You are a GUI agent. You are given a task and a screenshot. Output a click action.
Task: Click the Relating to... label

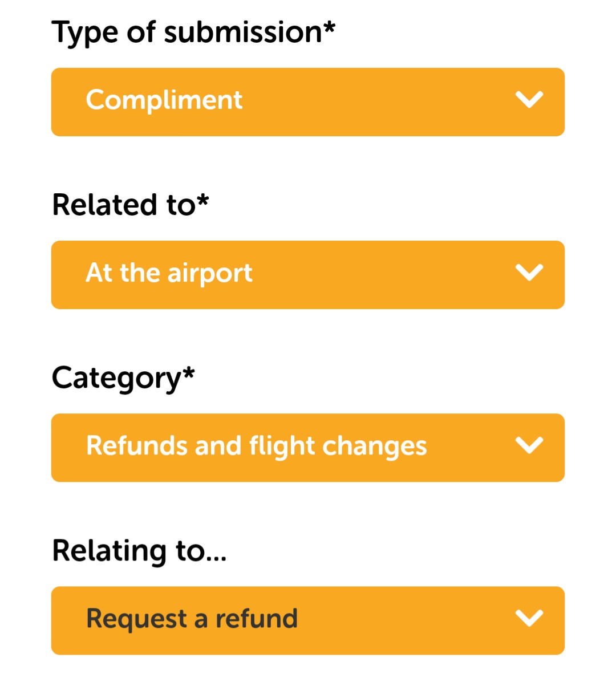pos(139,551)
